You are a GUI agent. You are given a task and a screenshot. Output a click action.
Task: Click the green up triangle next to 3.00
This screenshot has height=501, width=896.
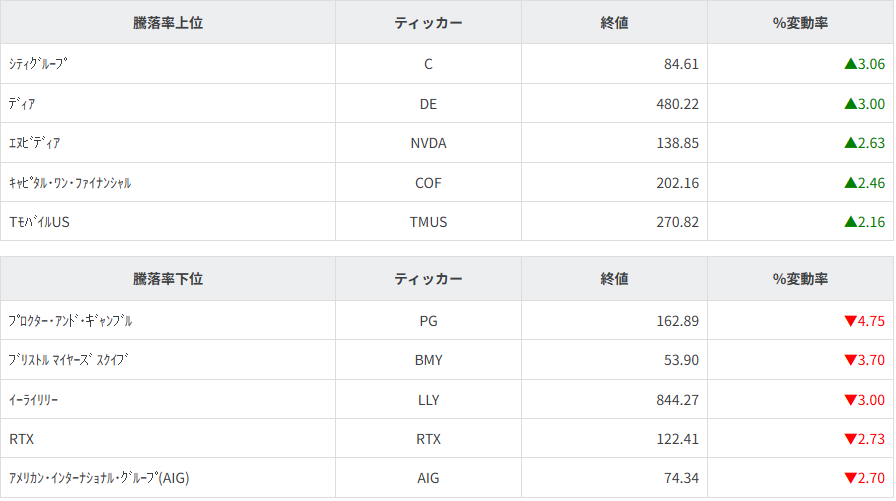(x=850, y=103)
